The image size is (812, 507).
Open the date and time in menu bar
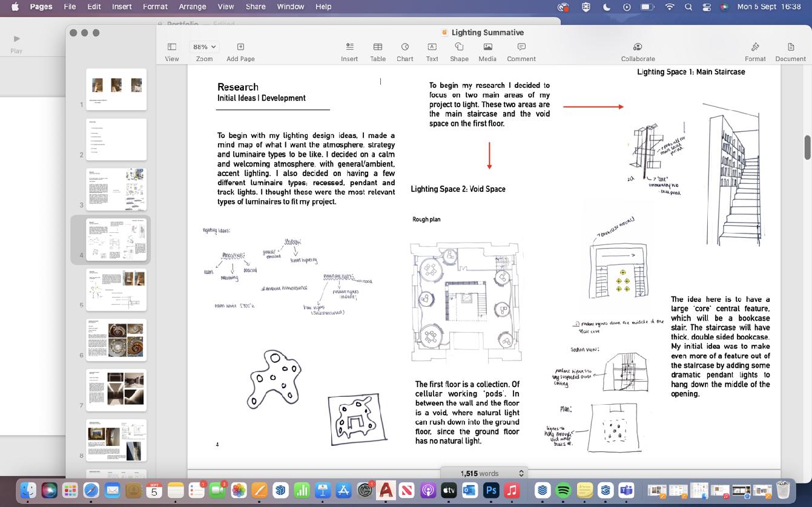(x=769, y=7)
